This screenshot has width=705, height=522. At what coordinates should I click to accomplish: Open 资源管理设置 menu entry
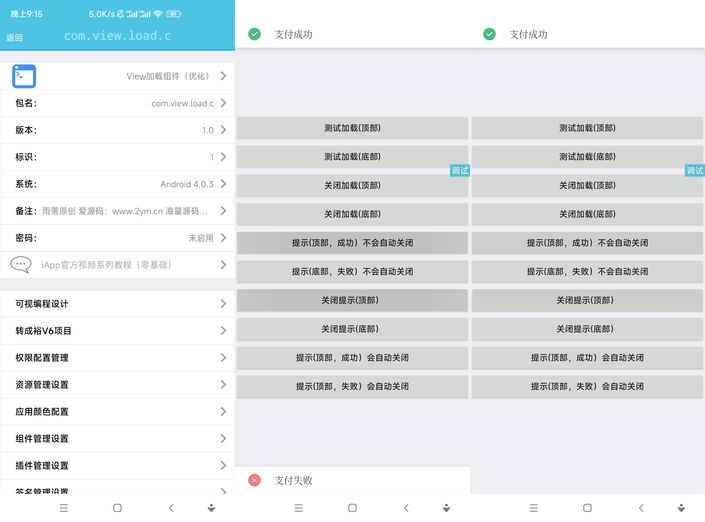(x=117, y=385)
